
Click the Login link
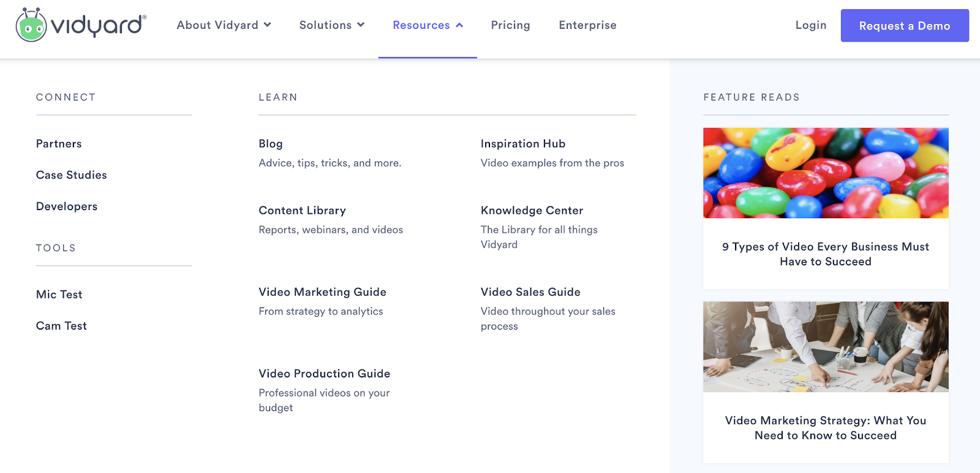point(811,25)
